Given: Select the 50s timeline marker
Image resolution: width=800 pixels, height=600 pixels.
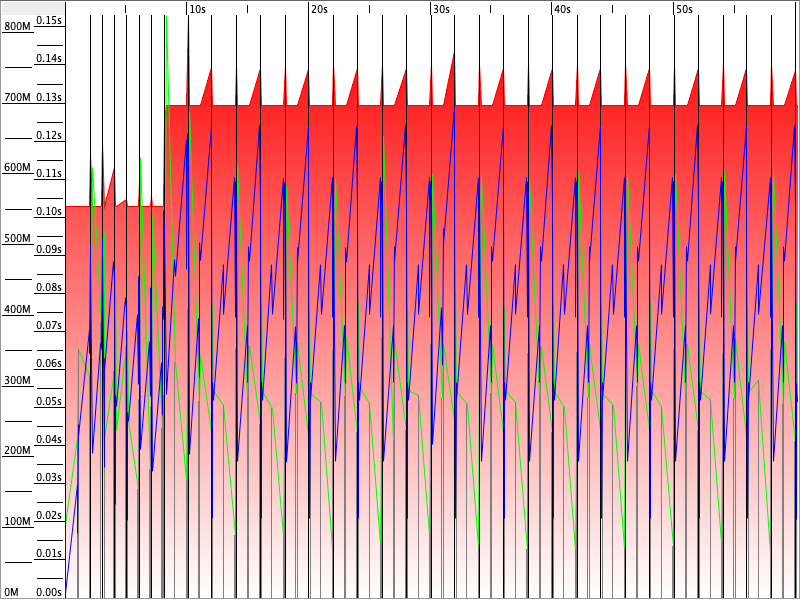Looking at the screenshot, I should (x=684, y=9).
